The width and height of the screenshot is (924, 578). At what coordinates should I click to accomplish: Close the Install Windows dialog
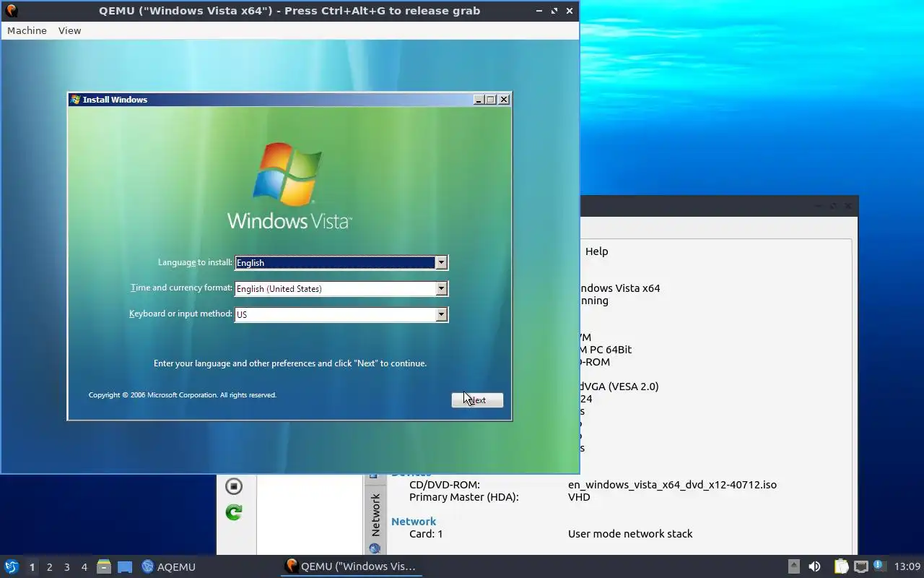[x=504, y=100]
